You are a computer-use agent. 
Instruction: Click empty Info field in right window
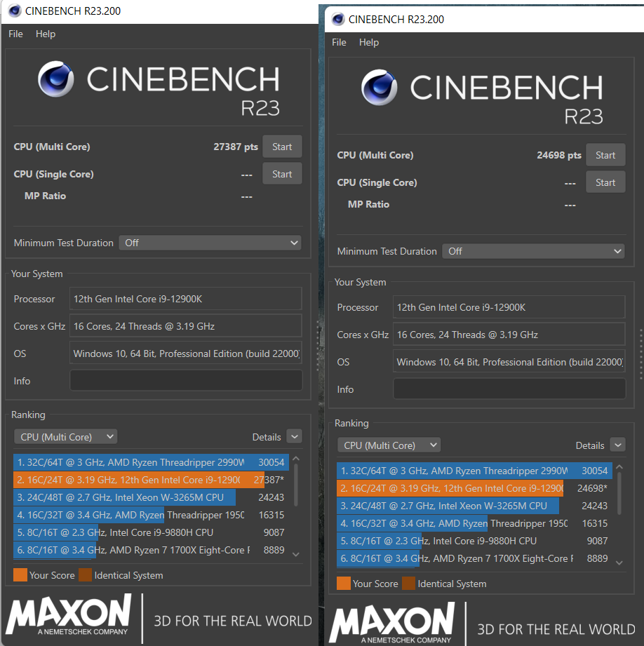pyautogui.click(x=509, y=389)
